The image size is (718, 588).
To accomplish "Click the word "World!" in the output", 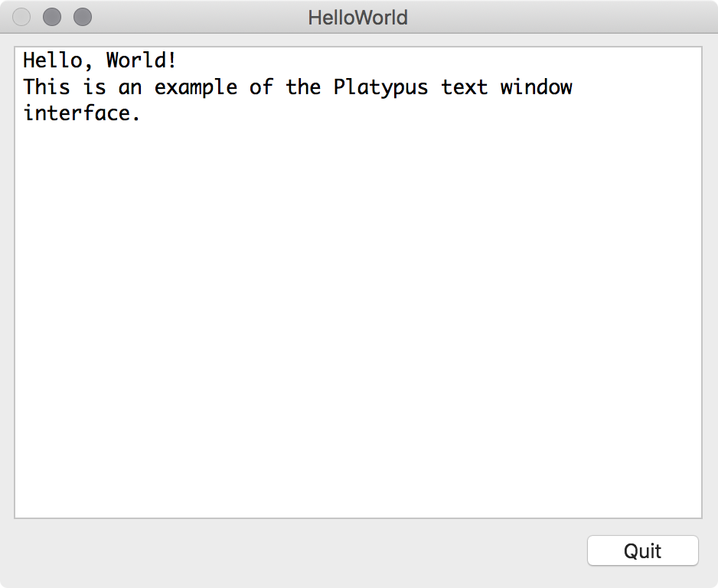I will (142, 60).
